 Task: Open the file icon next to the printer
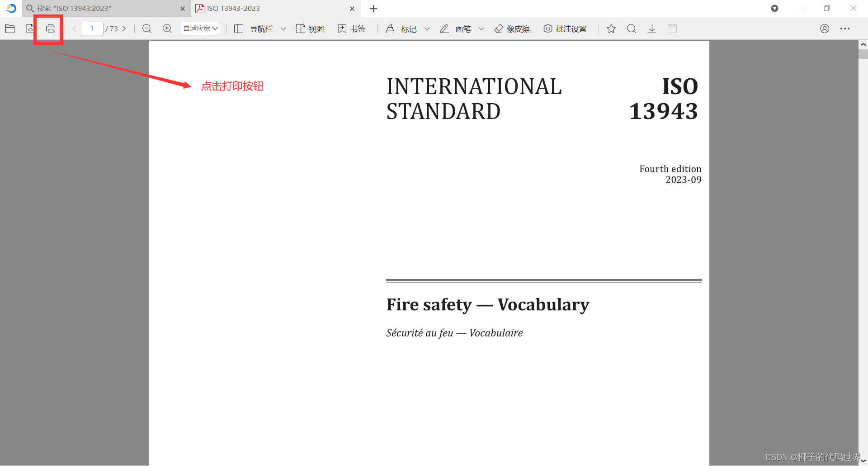(30, 29)
